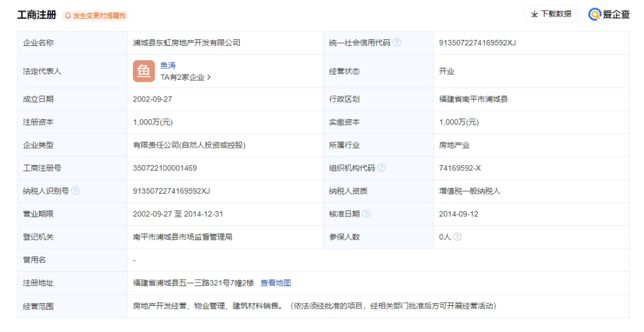Select taxpayer ID value in 纳税人识别号 row
644x332 pixels.
pos(171,191)
